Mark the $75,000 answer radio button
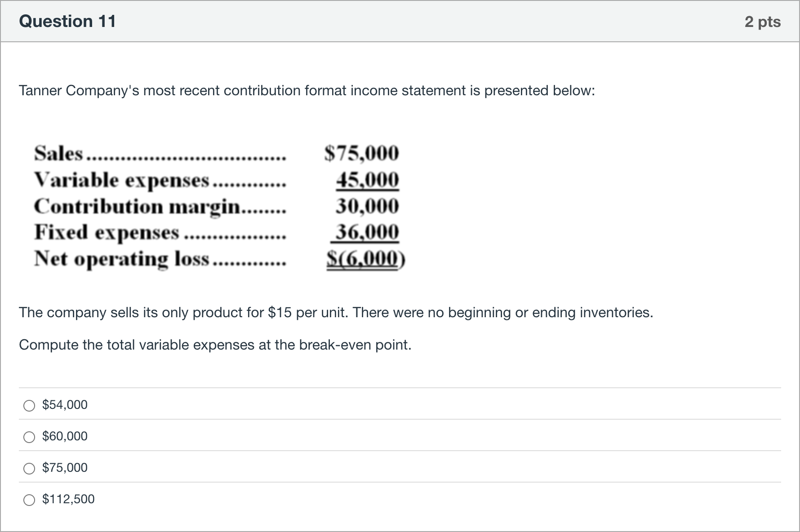Image resolution: width=800 pixels, height=532 pixels. tap(29, 469)
